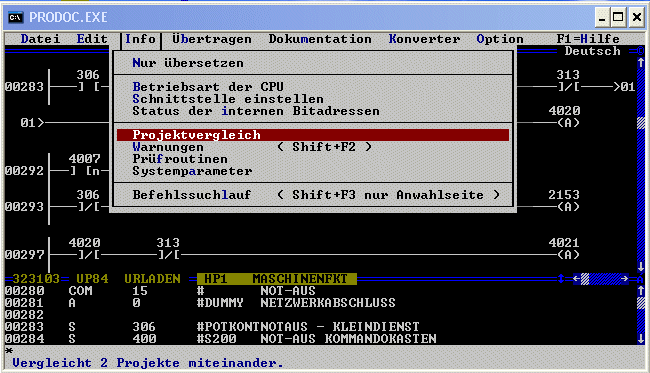Click continuation marker 01> at left

click(32, 123)
